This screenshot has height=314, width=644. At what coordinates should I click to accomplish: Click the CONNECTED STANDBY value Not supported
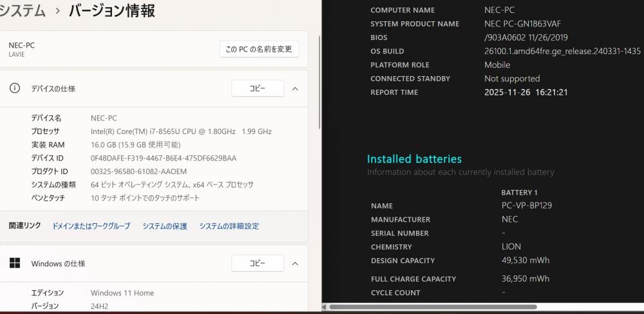[x=512, y=79]
